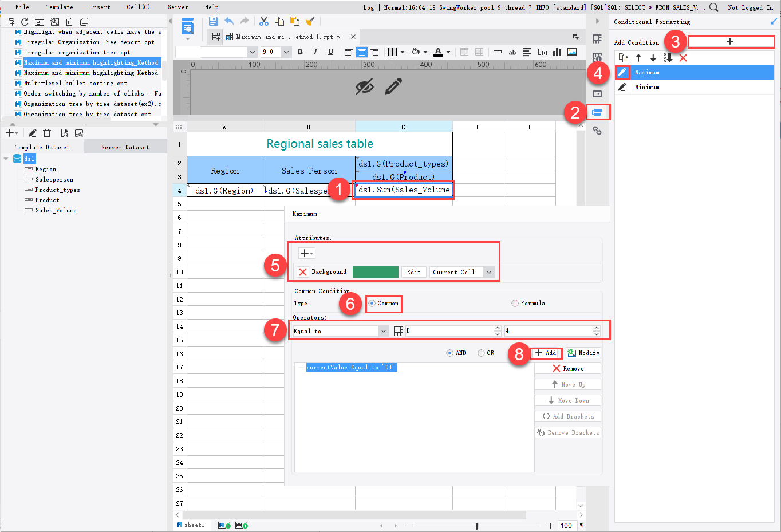Click the green Background color swatch
The image size is (781, 532).
click(x=375, y=272)
